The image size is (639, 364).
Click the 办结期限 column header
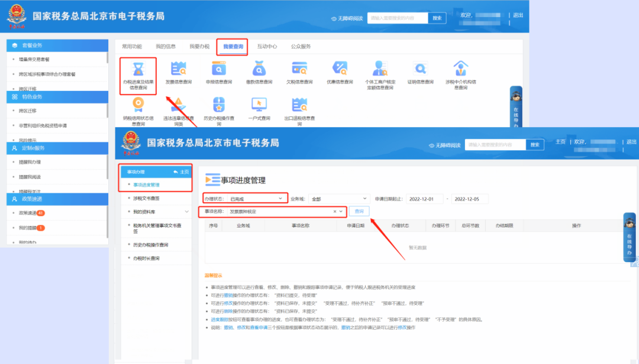coord(504,226)
